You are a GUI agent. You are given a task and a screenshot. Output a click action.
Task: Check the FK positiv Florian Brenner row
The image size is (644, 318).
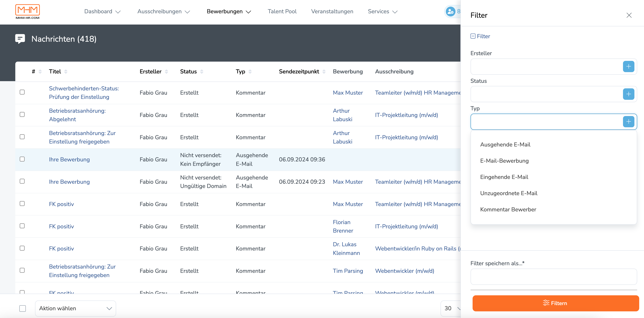coord(22,226)
